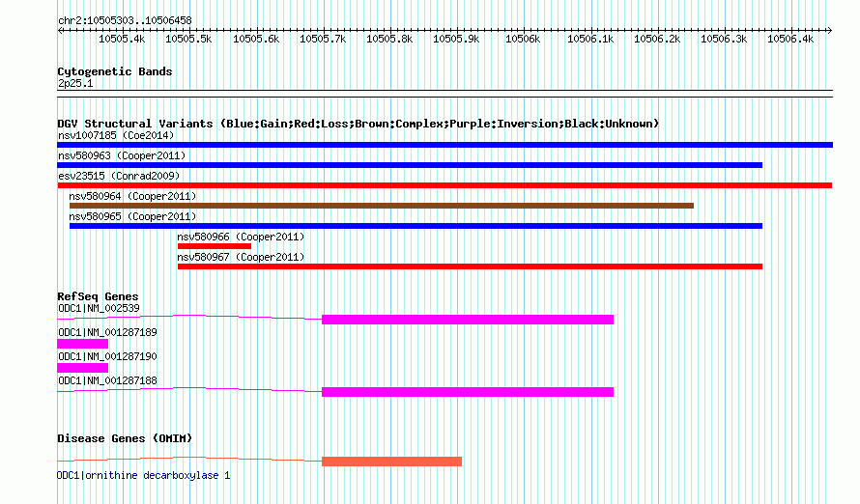
Task: Click the 10505.5k ruler tick label
Action: [x=188, y=39]
